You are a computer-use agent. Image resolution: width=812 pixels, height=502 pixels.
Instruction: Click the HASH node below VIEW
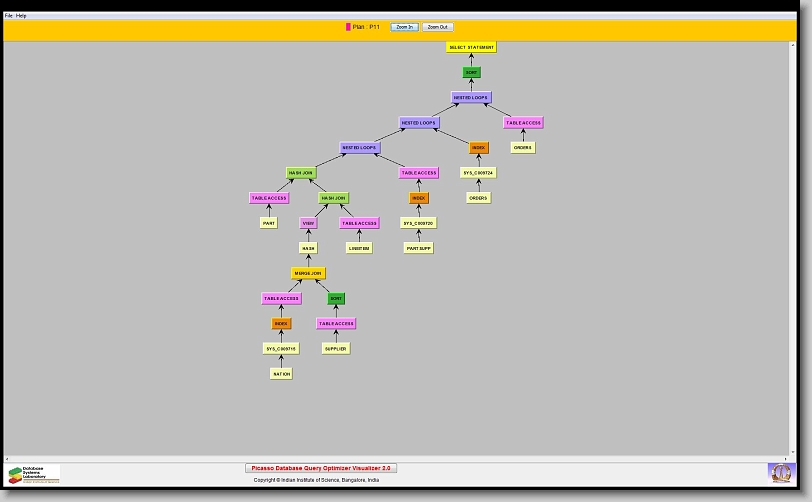[x=308, y=248]
